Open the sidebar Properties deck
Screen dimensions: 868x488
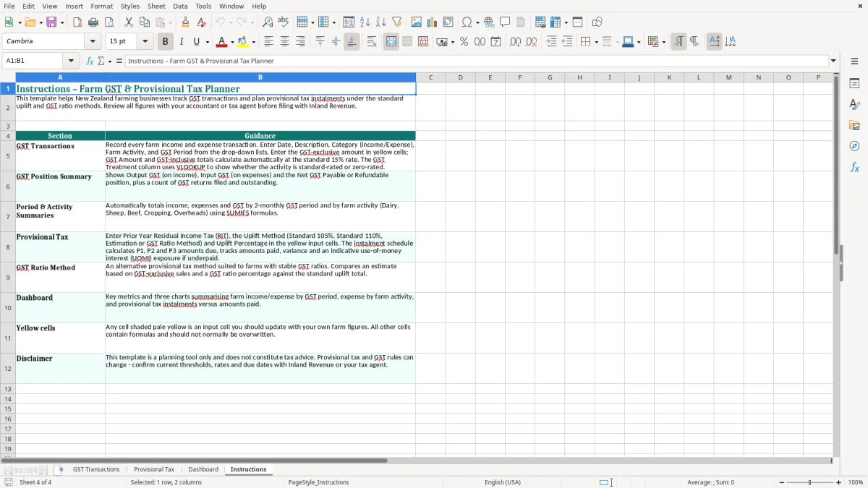click(854, 84)
